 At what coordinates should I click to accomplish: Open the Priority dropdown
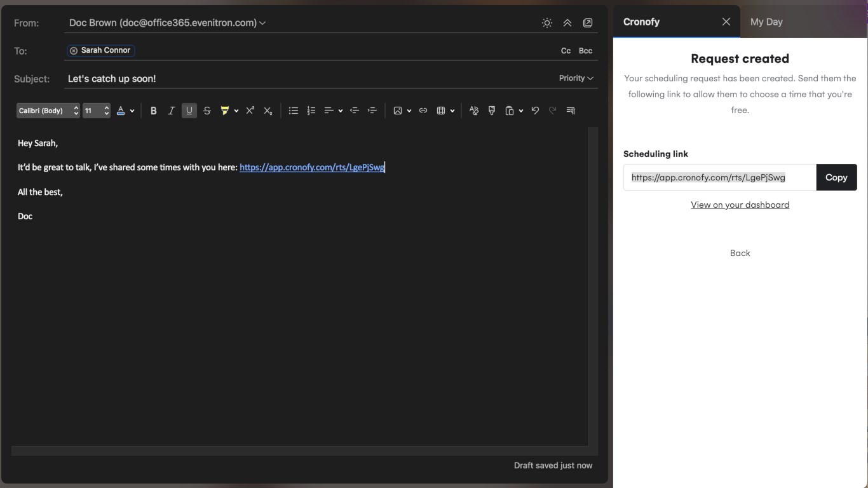(x=576, y=78)
